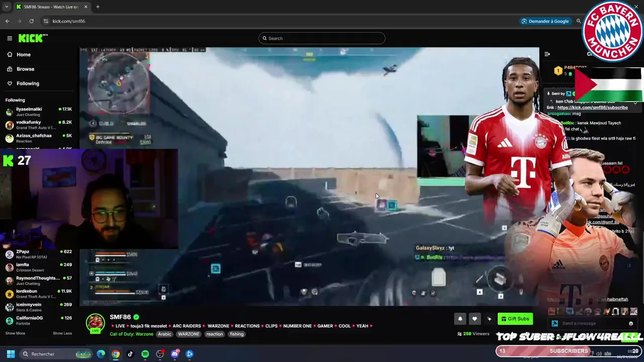Open Google Chrome from taskbar
Image resolution: width=644 pixels, height=362 pixels.
click(x=116, y=354)
